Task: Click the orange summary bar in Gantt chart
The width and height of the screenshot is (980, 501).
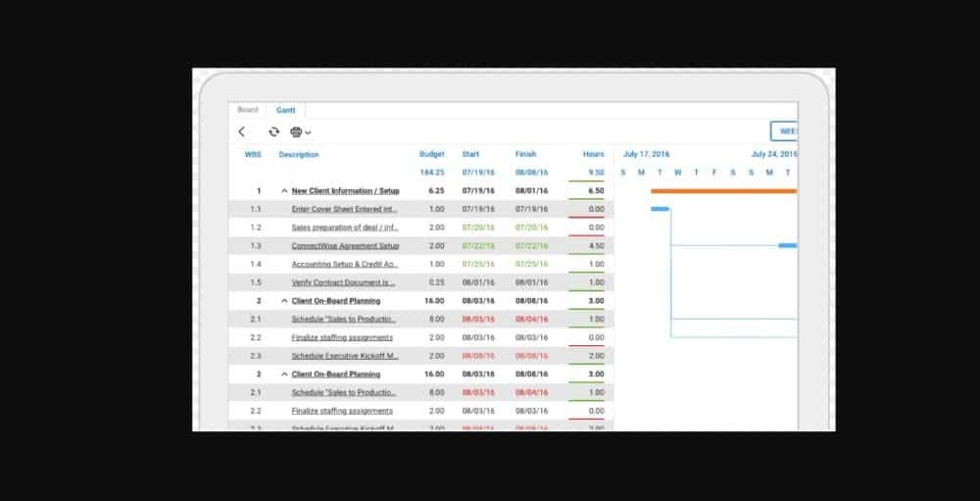Action: 723,191
